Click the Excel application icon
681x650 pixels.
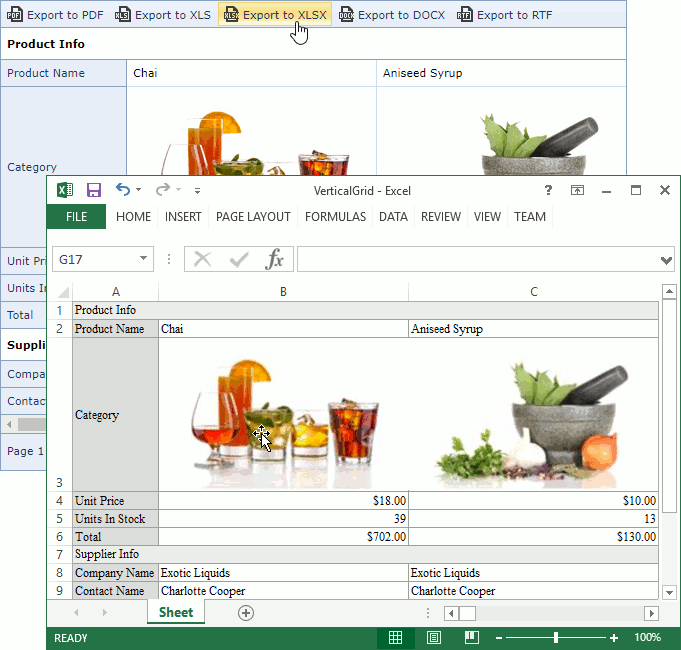click(65, 190)
